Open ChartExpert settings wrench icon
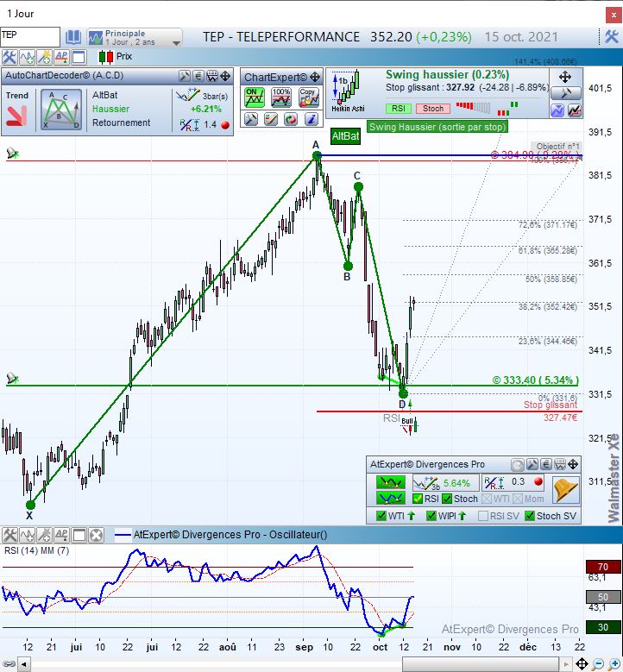The image size is (623, 672). tap(251, 119)
